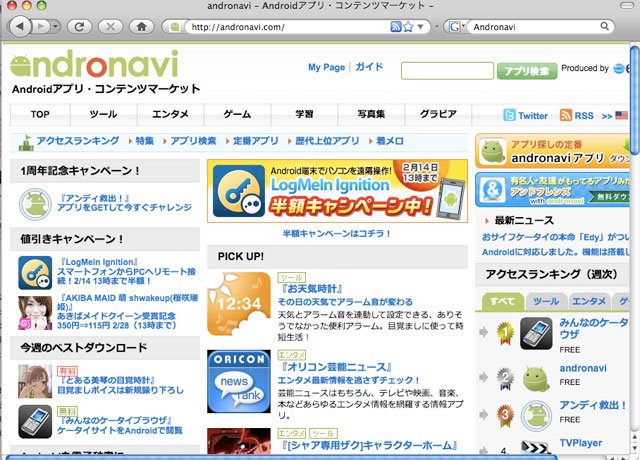Open the 定番アプリ sub menu link

pyautogui.click(x=256, y=141)
